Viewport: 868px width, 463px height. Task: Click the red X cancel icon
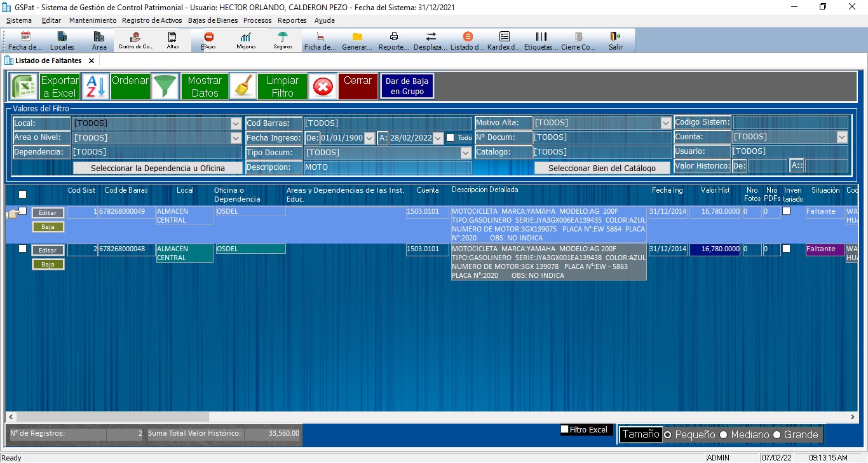323,86
